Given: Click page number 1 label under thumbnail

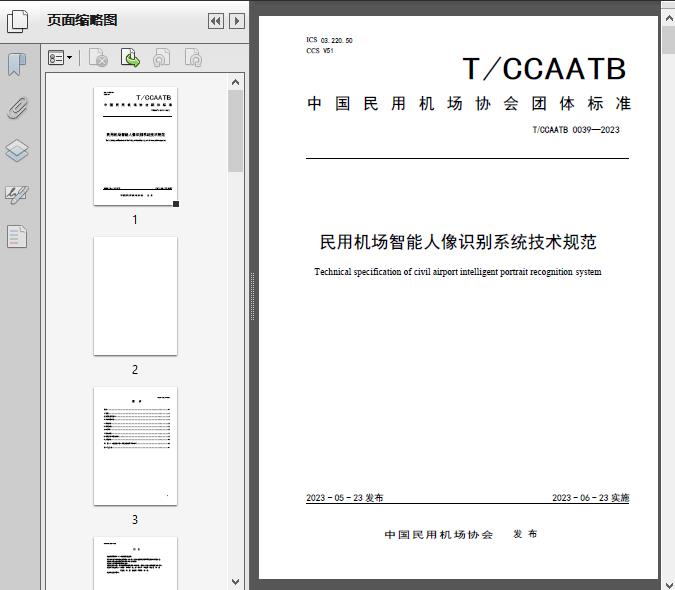Looking at the screenshot, I should 135,219.
